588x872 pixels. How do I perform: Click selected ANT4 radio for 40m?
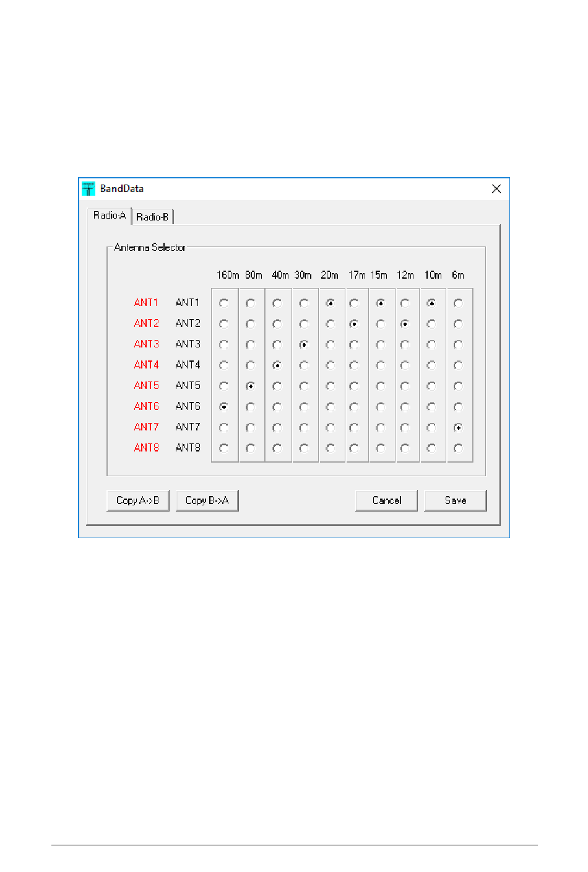pos(277,365)
